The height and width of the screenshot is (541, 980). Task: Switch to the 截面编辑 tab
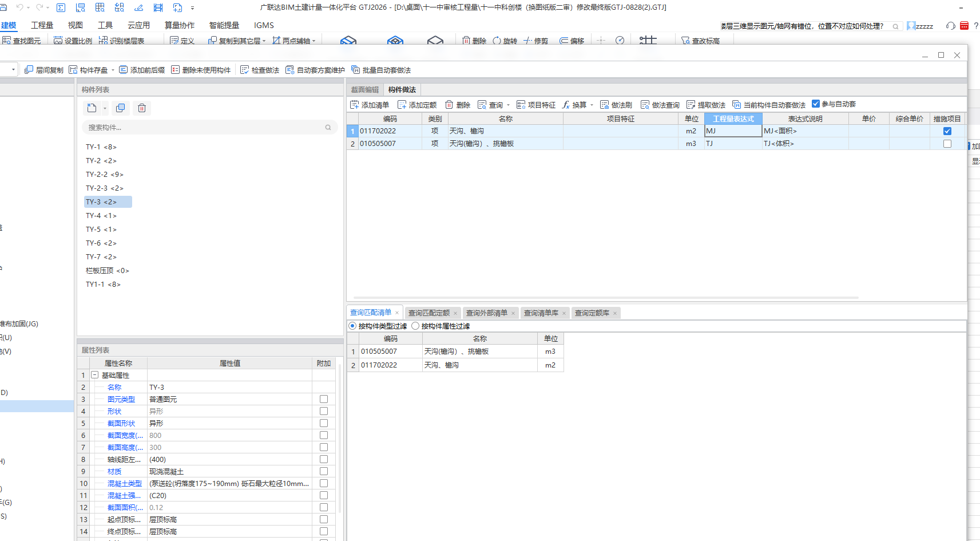pyautogui.click(x=365, y=90)
